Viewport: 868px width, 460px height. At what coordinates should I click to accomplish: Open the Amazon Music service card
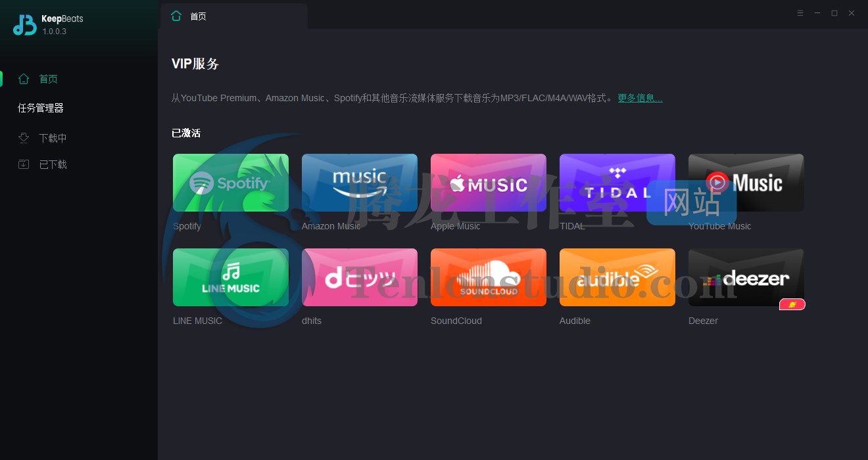click(x=360, y=183)
